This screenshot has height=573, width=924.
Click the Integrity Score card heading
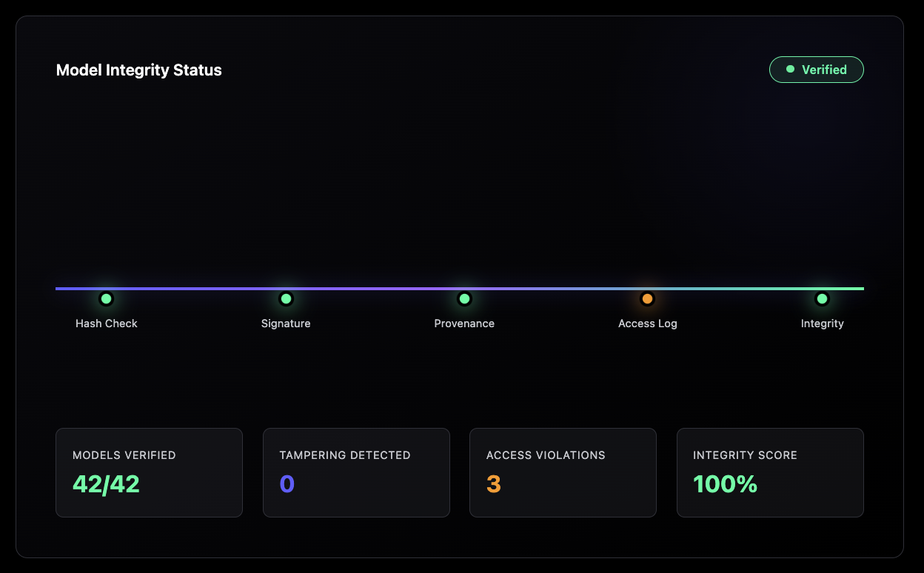click(x=745, y=455)
